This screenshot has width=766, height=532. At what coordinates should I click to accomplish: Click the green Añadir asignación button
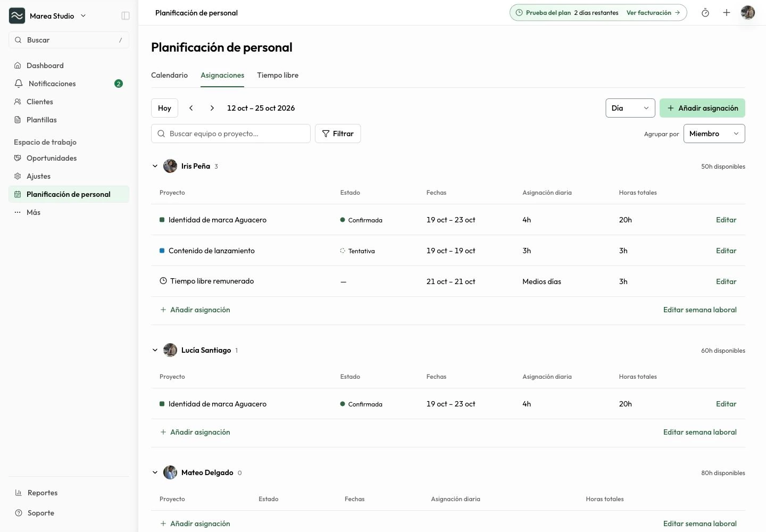click(x=702, y=108)
